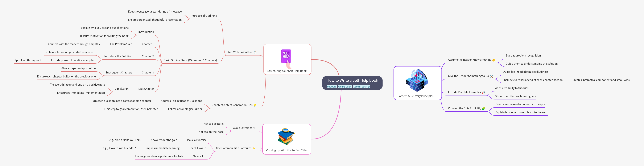The height and width of the screenshot is (166, 644).
Task: Click the Structure tag
Action: 331,87
